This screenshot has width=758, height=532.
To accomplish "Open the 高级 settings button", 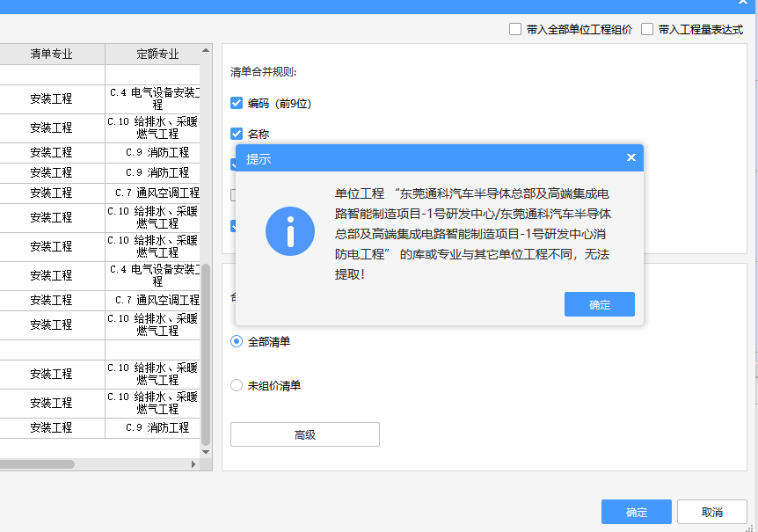I will (x=305, y=434).
